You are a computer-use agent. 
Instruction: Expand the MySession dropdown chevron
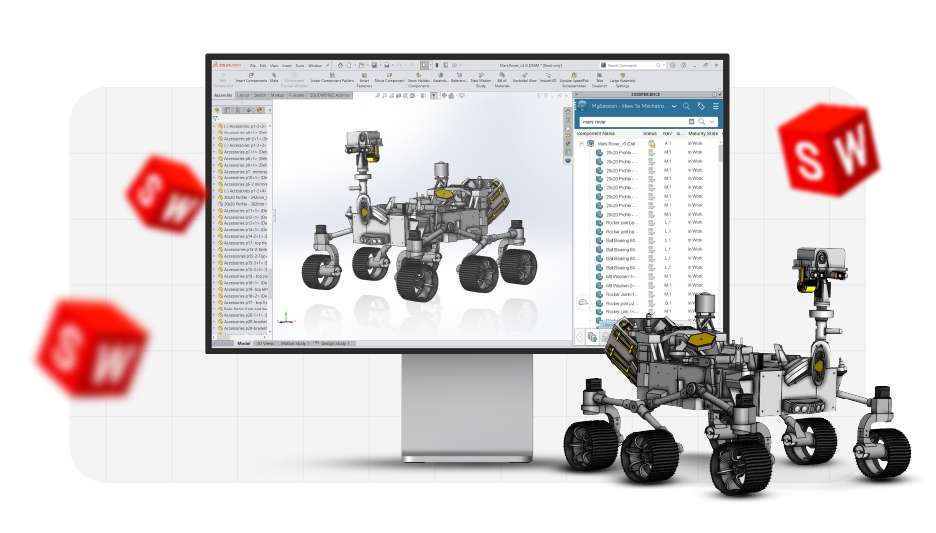click(x=674, y=106)
